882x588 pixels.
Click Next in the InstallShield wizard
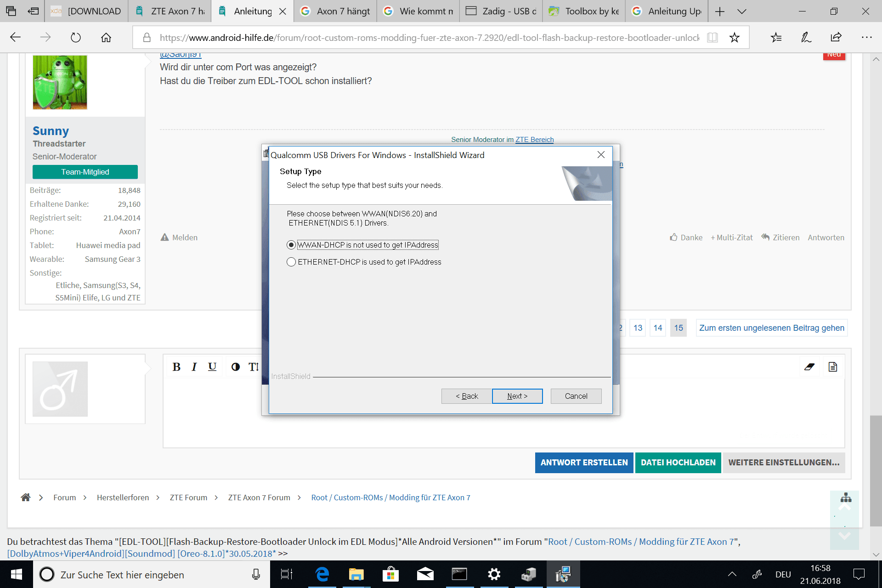[x=517, y=396]
